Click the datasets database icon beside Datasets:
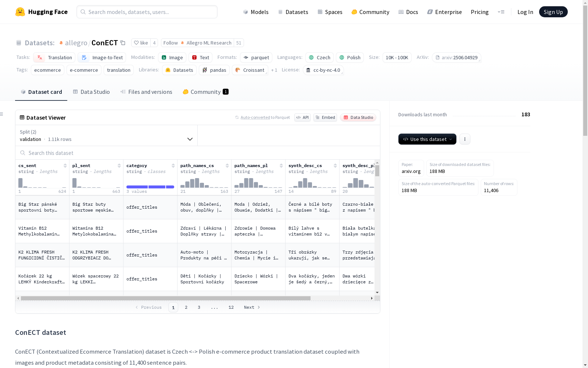The image size is (588, 368). pos(19,43)
